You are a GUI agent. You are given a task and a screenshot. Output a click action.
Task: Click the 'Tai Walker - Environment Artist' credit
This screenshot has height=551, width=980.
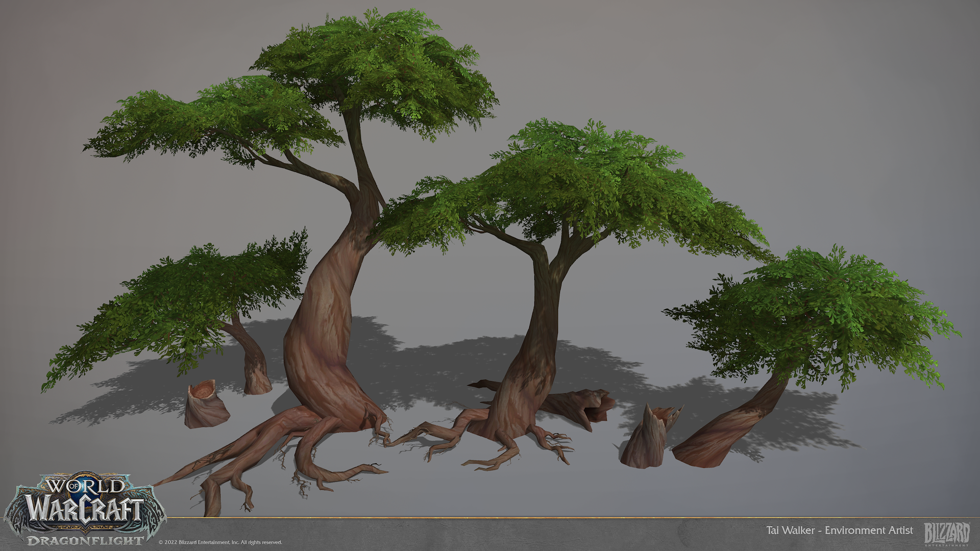click(840, 531)
